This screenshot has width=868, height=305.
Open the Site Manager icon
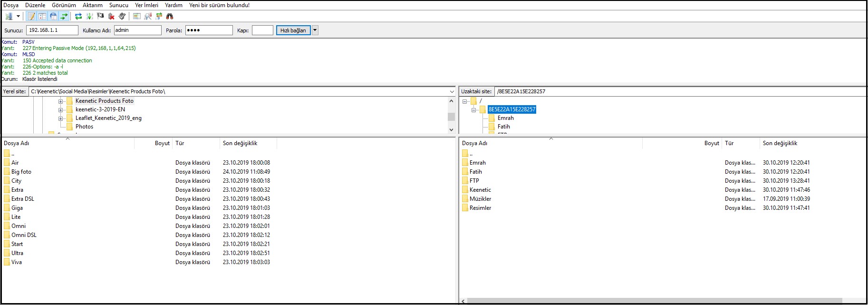(9, 16)
